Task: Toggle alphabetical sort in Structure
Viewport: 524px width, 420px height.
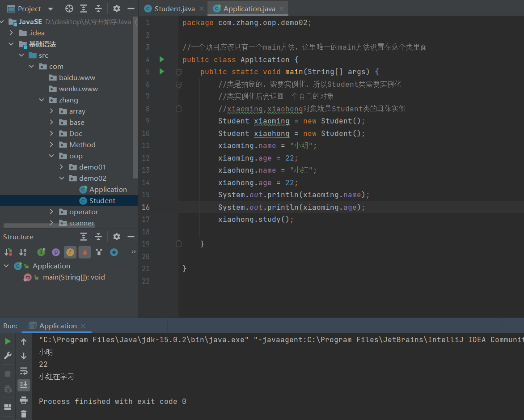Action: point(23,252)
